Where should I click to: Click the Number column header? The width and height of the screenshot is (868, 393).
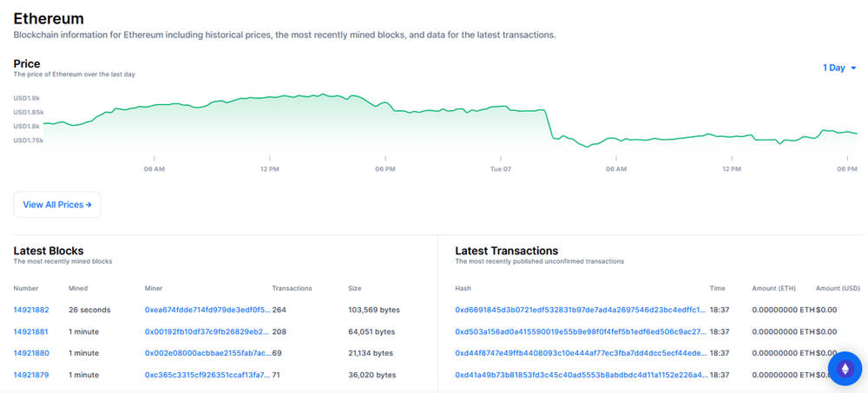pos(26,288)
